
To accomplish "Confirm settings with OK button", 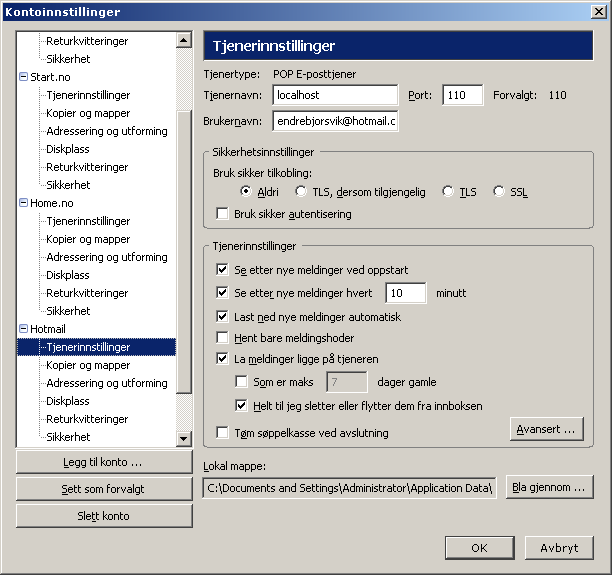I will point(480,548).
